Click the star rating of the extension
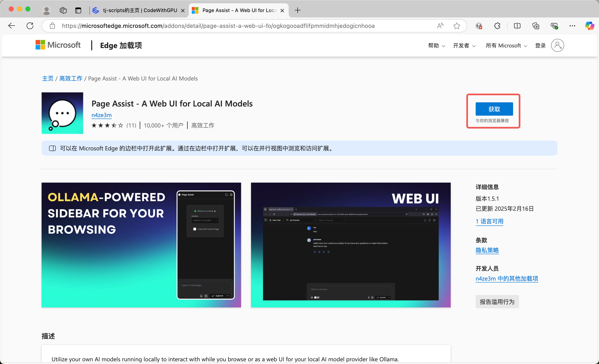 click(107, 125)
